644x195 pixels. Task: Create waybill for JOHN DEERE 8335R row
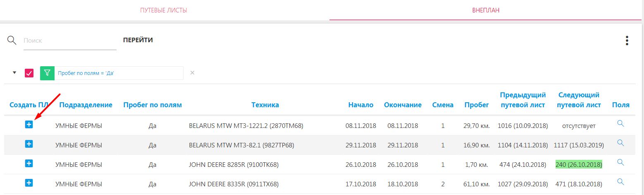coord(29,183)
